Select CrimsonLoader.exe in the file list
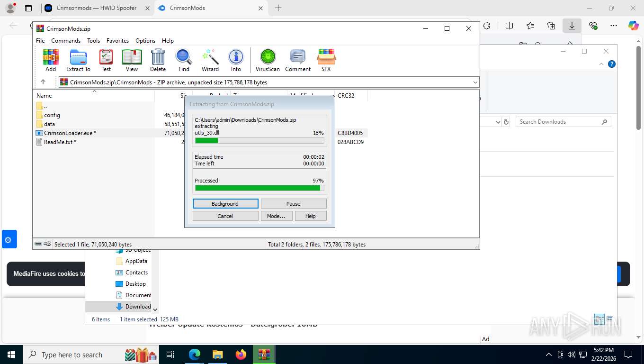The height and width of the screenshot is (364, 644). pyautogui.click(x=70, y=133)
